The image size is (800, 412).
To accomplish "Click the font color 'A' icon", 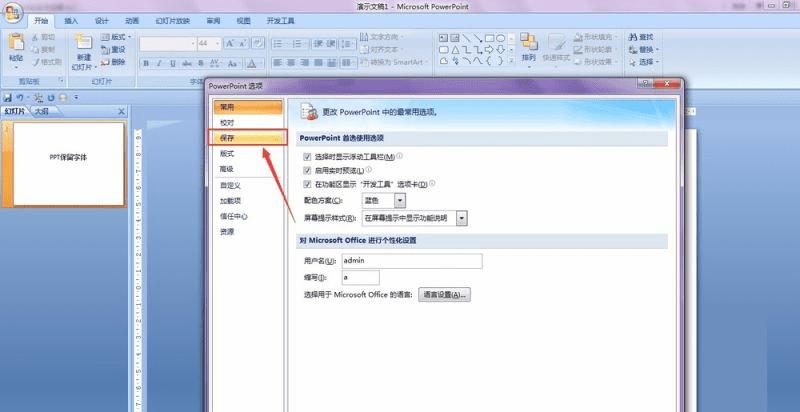I will tap(252, 64).
